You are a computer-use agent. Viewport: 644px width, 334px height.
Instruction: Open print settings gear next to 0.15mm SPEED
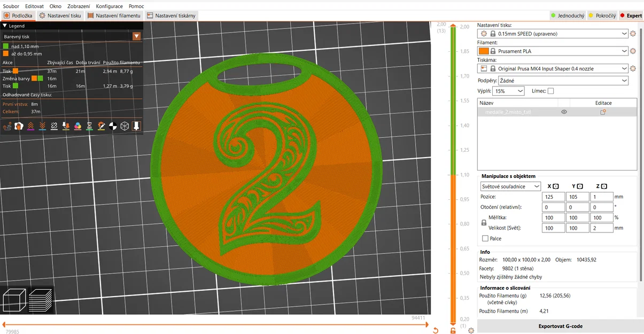(x=633, y=34)
